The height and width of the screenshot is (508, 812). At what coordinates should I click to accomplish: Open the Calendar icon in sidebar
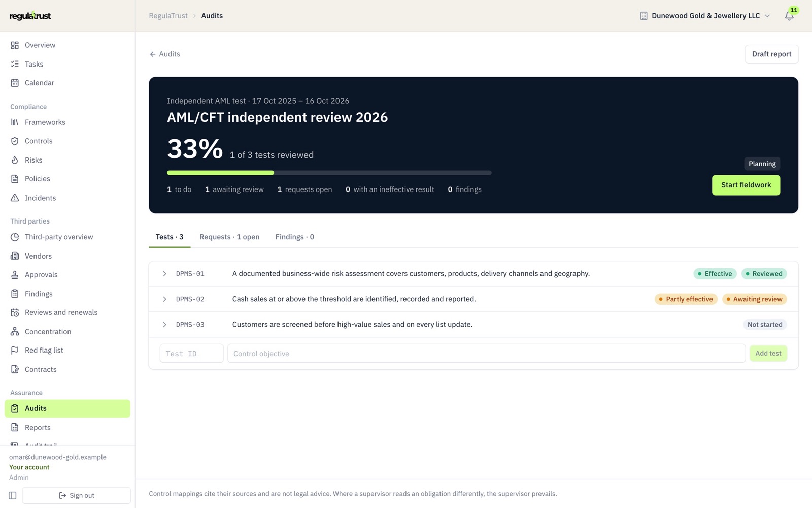tap(15, 83)
